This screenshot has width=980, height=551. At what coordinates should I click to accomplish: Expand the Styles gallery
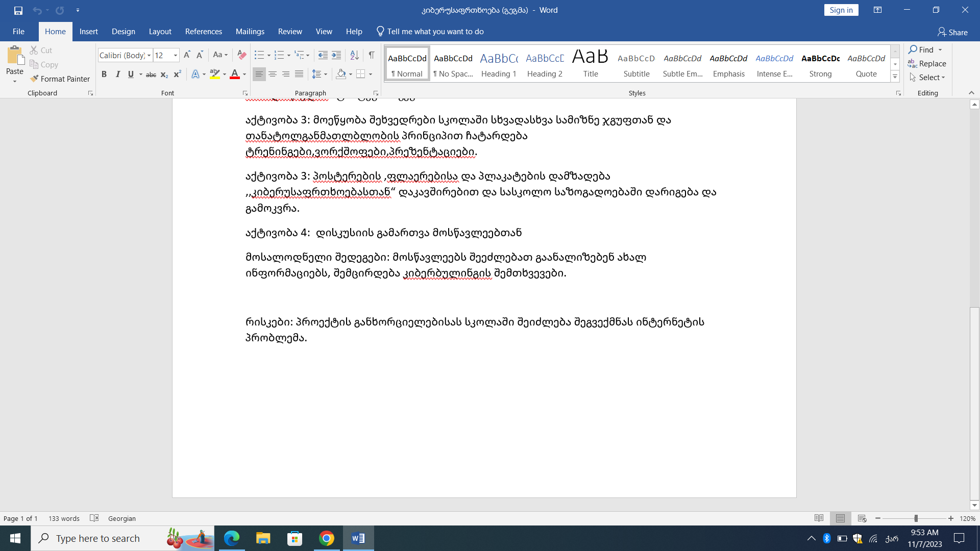895,77
